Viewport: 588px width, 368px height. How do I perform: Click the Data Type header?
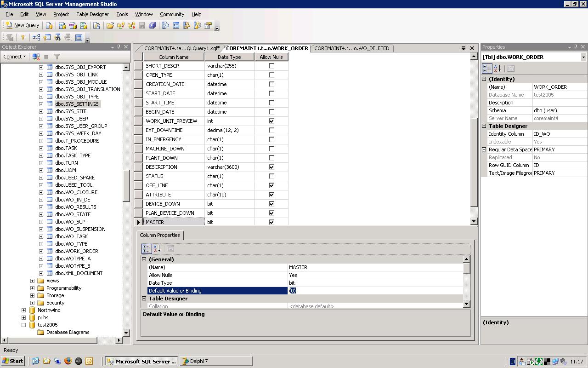[229, 57]
